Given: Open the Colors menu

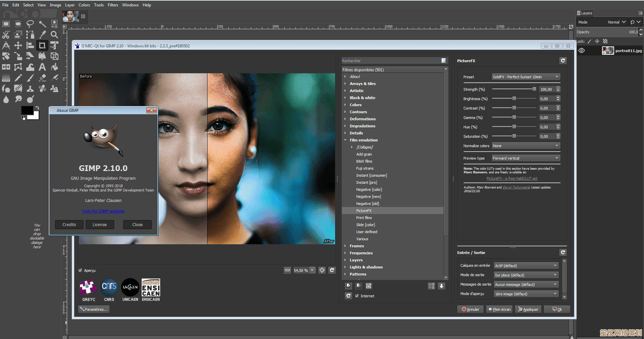Looking at the screenshot, I should point(84,5).
